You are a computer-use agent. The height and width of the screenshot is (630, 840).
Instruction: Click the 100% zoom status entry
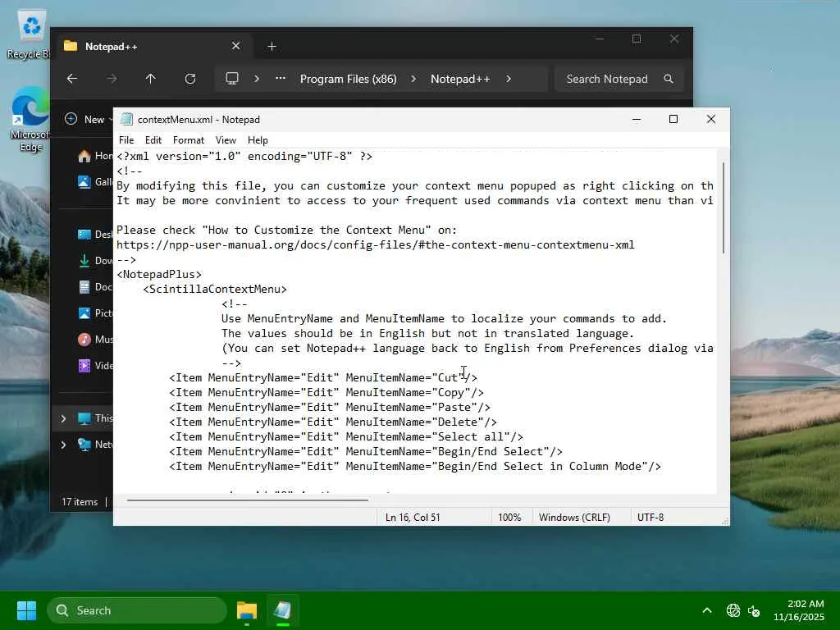click(509, 518)
